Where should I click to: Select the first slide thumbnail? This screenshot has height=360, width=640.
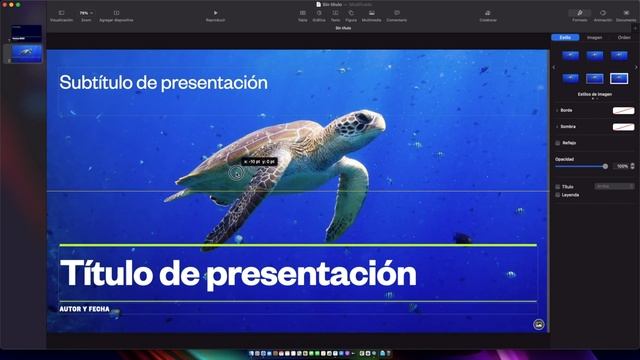[x=26, y=33]
